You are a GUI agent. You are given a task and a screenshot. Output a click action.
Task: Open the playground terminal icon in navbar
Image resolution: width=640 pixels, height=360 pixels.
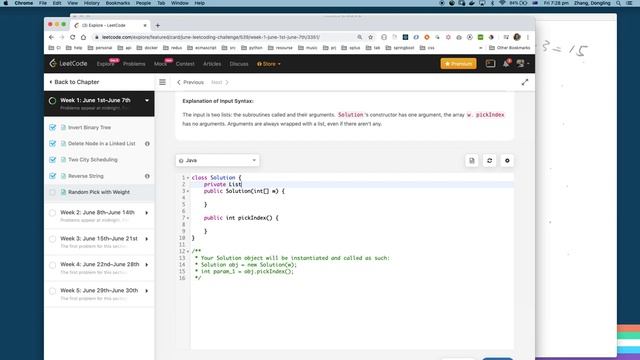490,64
